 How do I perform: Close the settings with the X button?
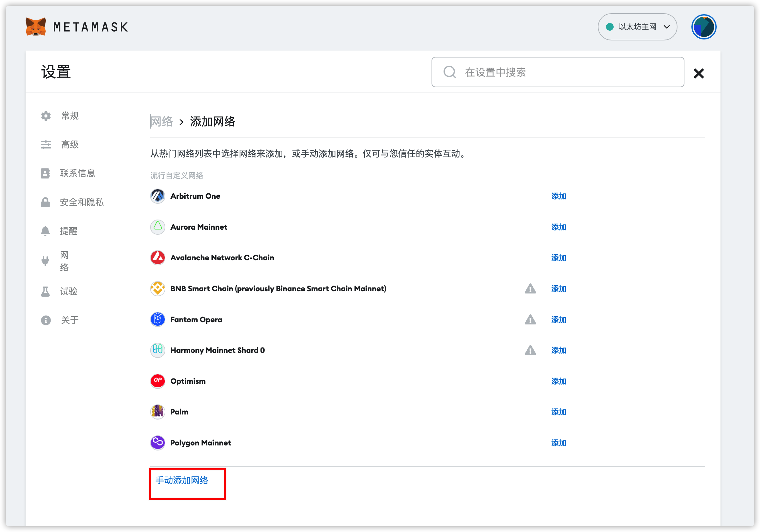[x=698, y=73]
